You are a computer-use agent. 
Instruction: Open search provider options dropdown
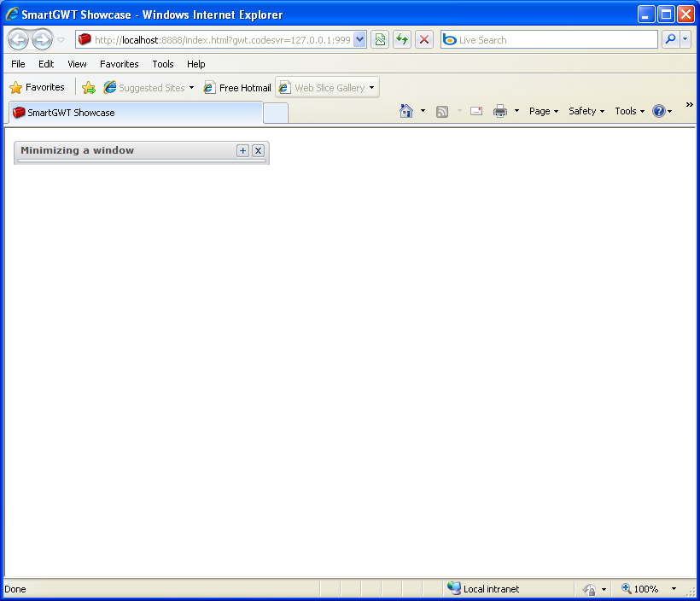click(x=685, y=40)
